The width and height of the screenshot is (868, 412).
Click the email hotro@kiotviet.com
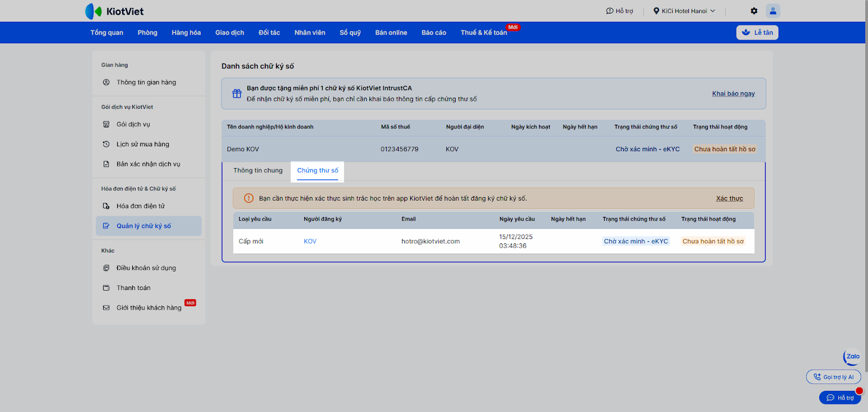(x=431, y=241)
